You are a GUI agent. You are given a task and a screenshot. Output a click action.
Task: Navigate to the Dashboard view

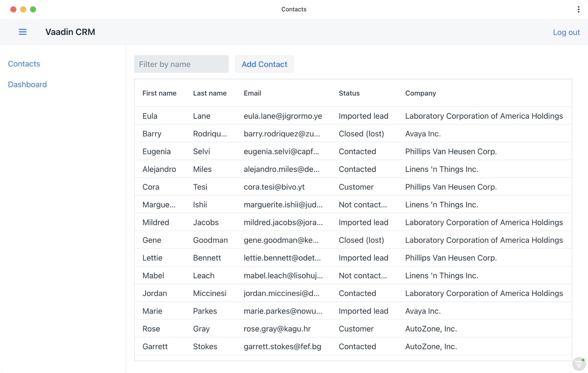27,84
